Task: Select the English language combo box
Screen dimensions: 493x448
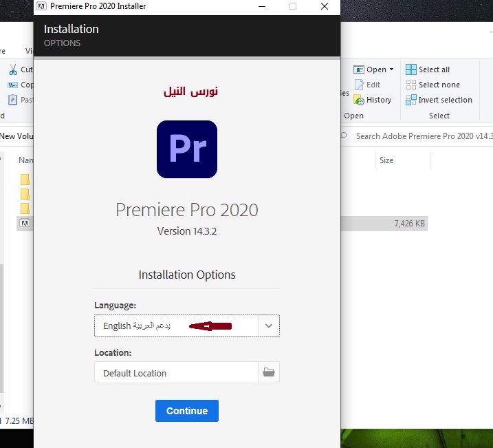Action: [x=187, y=326]
